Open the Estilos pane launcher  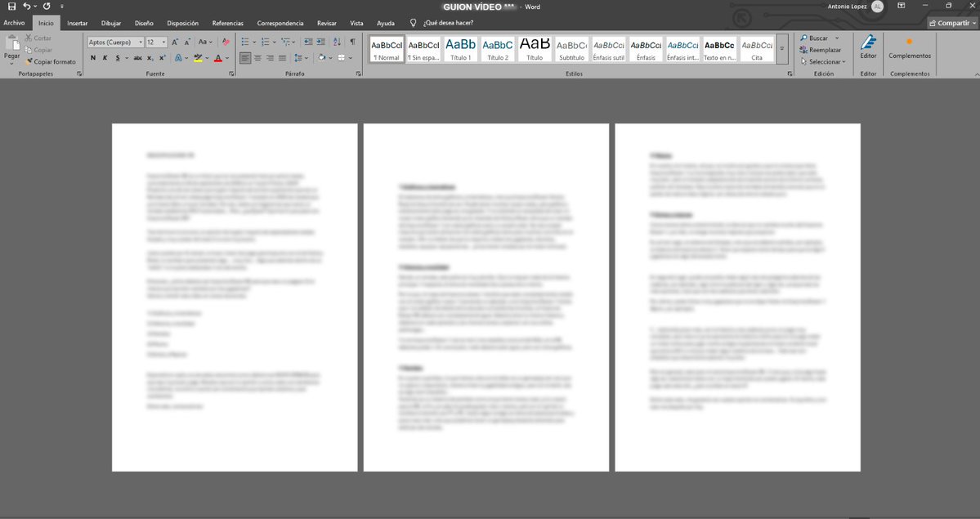point(790,74)
